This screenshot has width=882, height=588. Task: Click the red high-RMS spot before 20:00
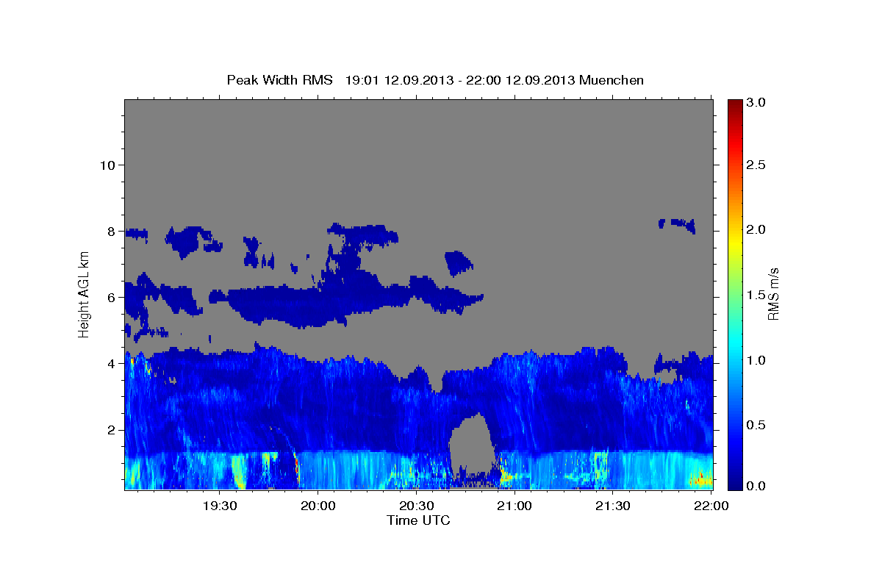[296, 465]
